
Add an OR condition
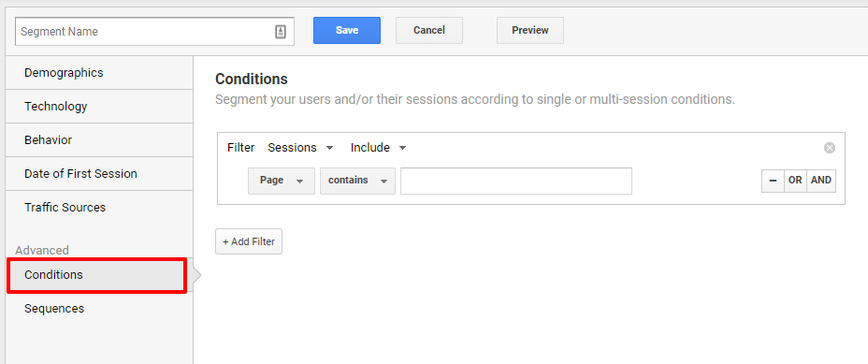click(795, 181)
